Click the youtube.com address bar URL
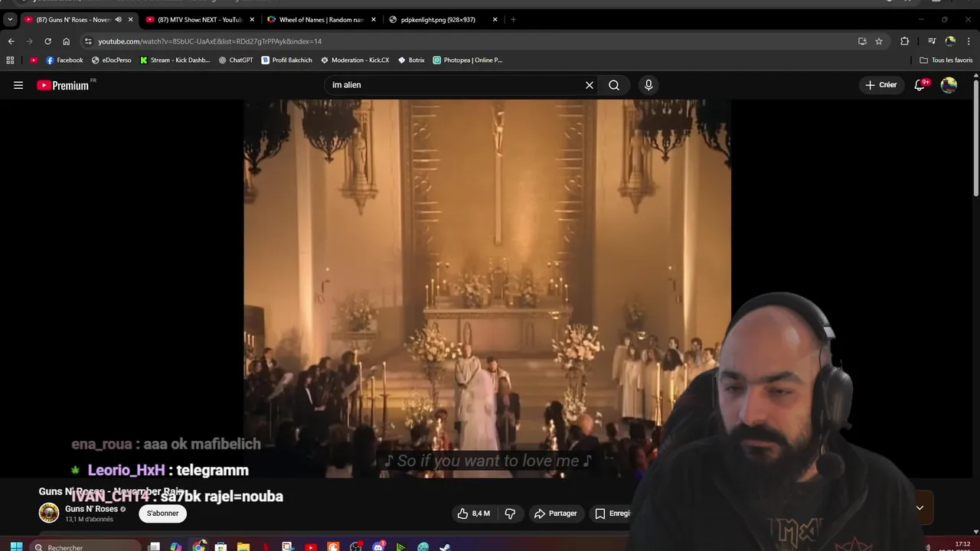The height and width of the screenshot is (551, 980). tap(210, 41)
